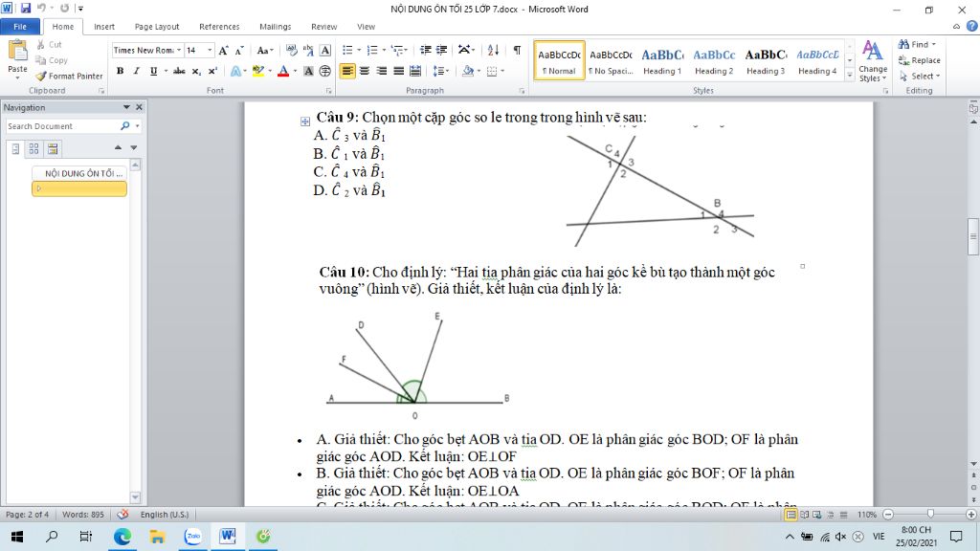The image size is (980, 551).
Task: Click the Save icon in Quick Access toolbar
Action: 26,8
